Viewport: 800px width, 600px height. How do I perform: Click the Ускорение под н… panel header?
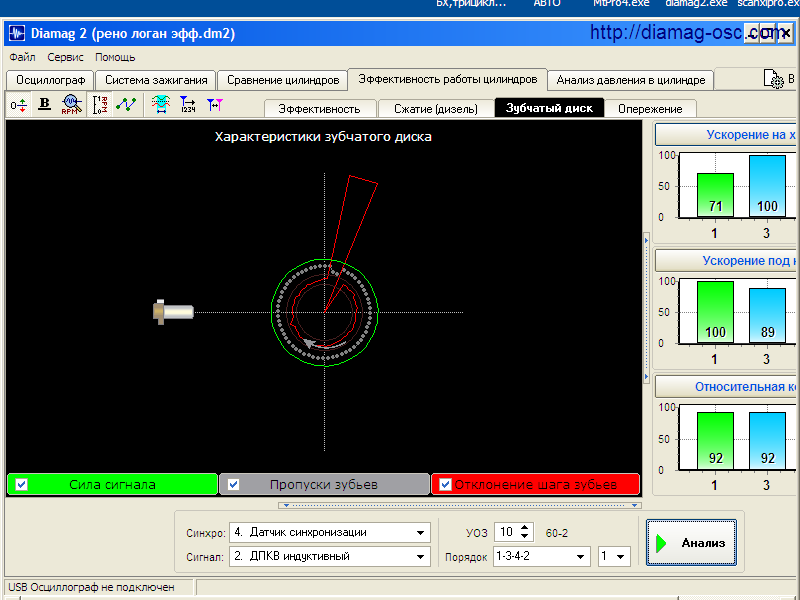pos(725,260)
